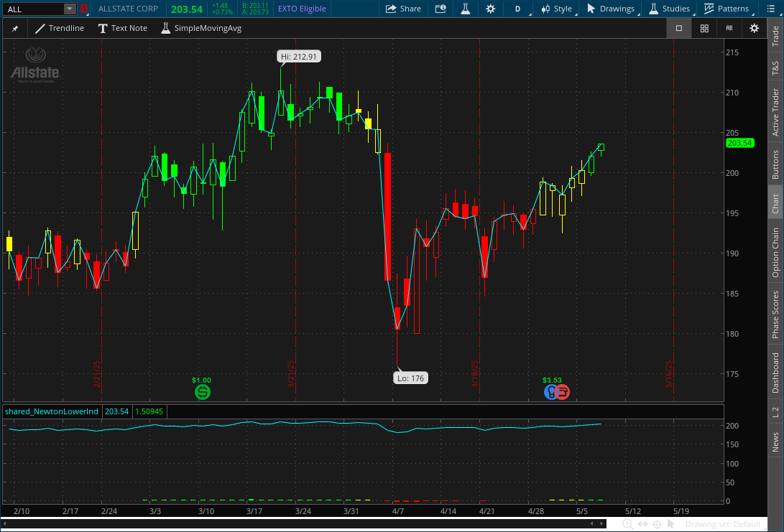
Task: Click the green 203.54 price axis label
Action: tap(739, 143)
